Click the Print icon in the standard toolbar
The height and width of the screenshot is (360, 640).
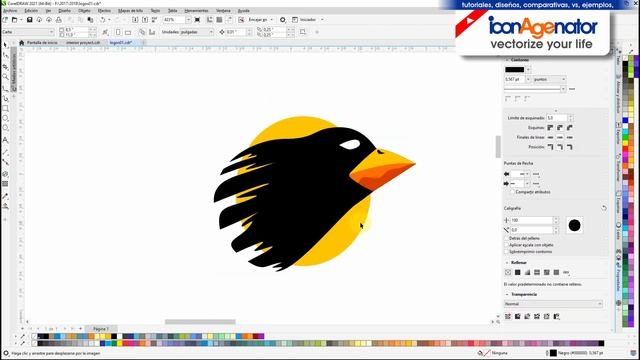[x=59, y=20]
